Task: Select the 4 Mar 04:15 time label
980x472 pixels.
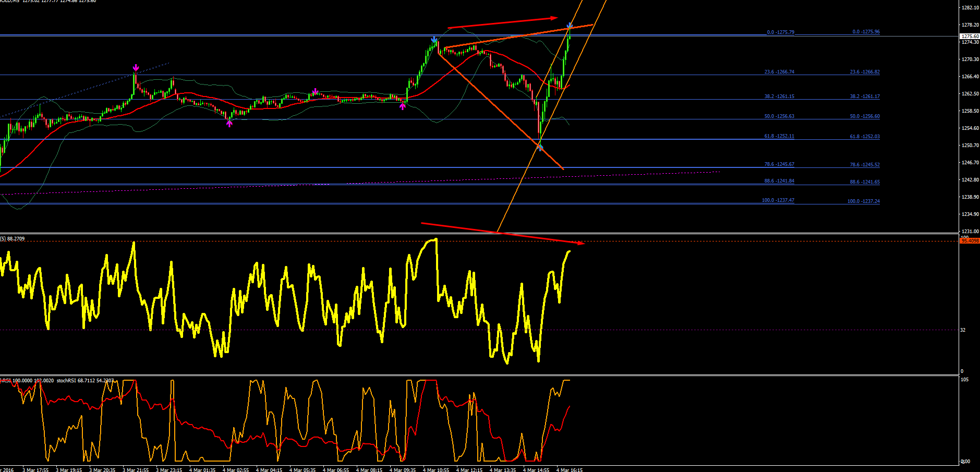Action: 269,470
